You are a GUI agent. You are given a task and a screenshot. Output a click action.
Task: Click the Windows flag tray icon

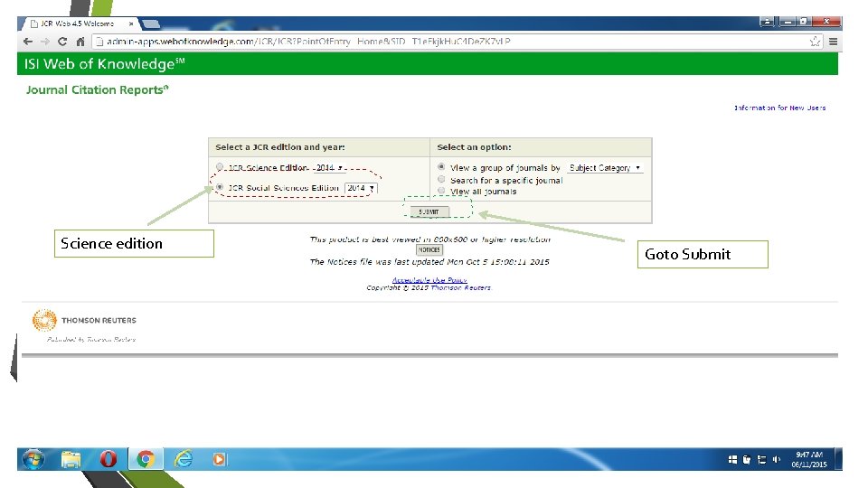(732, 459)
